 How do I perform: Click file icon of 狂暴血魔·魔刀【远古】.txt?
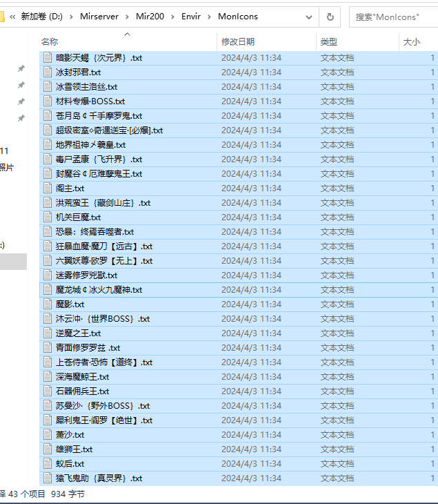[x=48, y=246]
